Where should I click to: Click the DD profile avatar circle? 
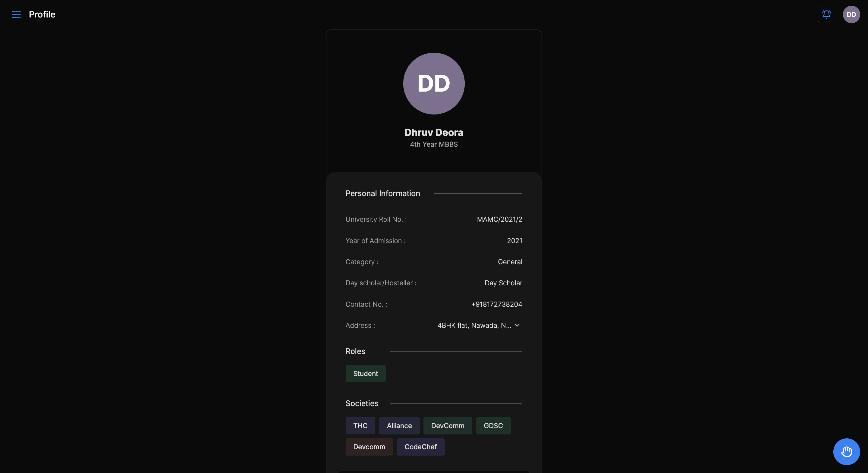pyautogui.click(x=434, y=83)
